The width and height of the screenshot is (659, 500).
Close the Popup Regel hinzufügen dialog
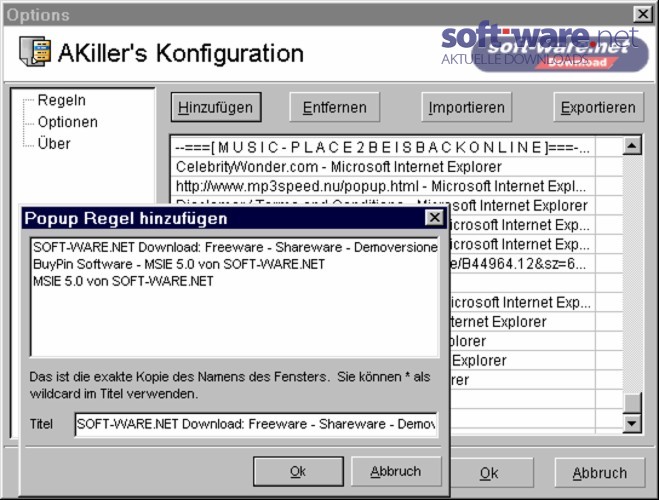(x=435, y=218)
